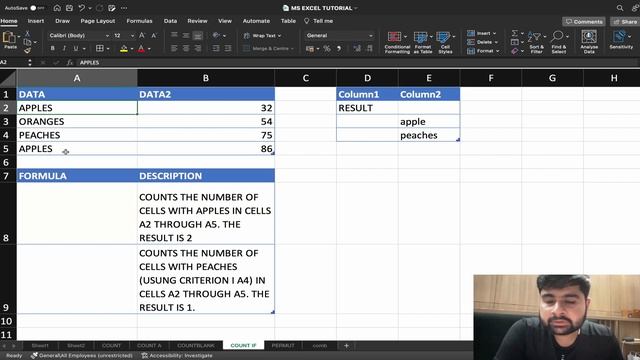Switch to the Page Layout tab
This screenshot has width=640, height=360.
tap(98, 21)
